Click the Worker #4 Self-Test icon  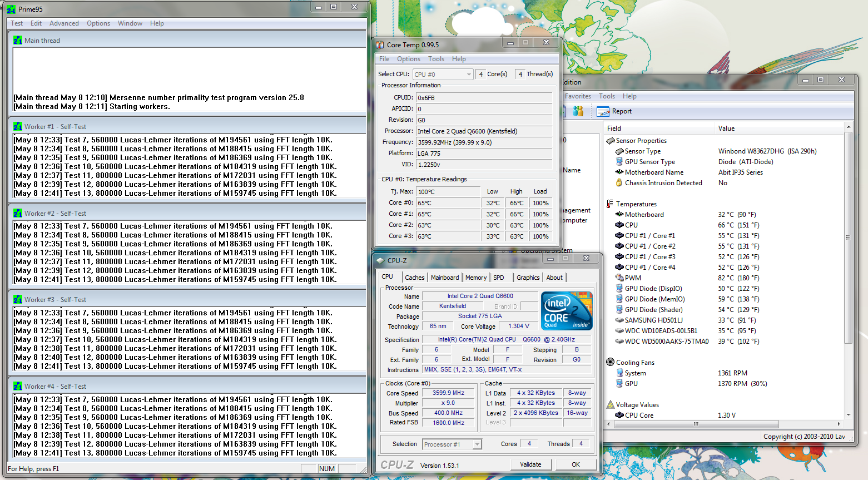point(18,386)
